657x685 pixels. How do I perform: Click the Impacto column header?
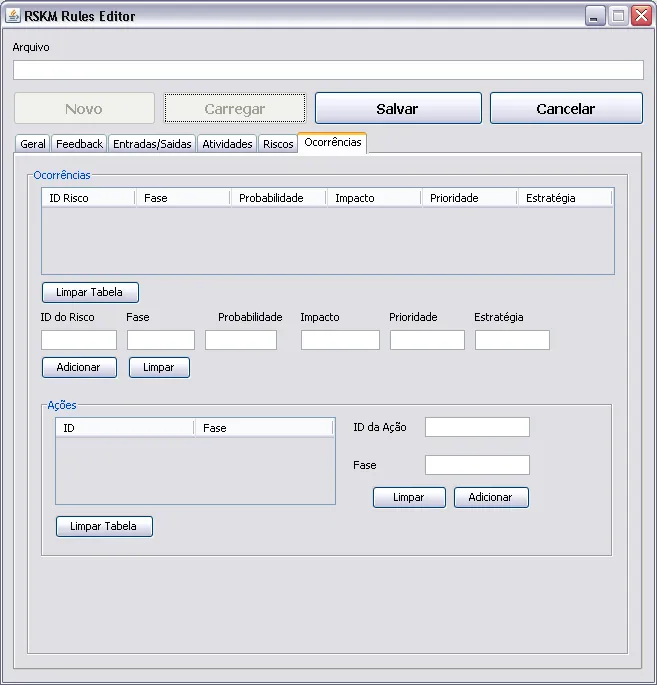tap(375, 198)
